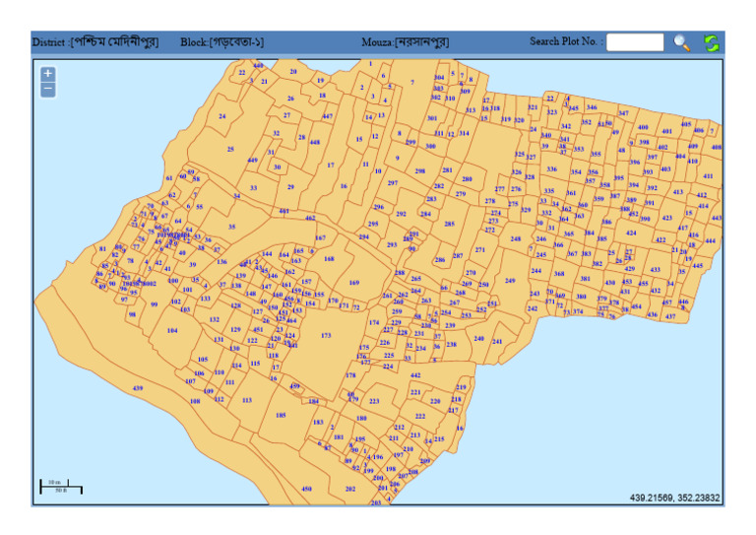Select plot 285 on the map
The image size is (756, 535).
click(x=449, y=224)
